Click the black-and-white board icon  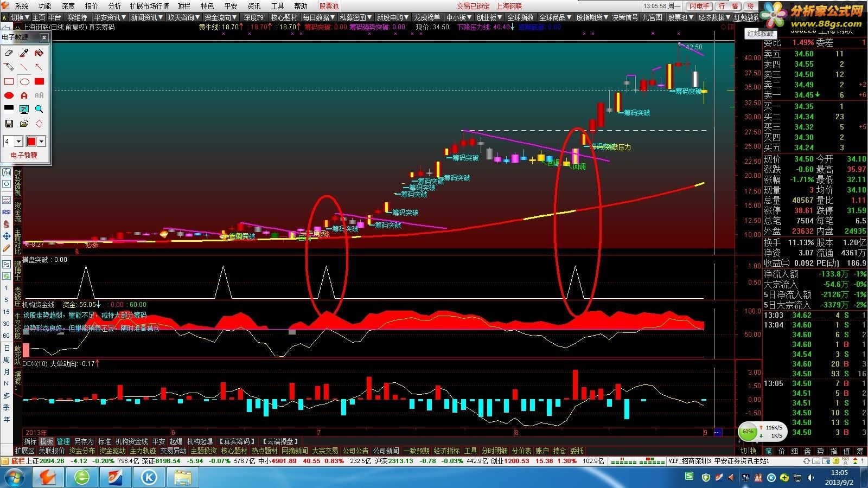[9, 109]
